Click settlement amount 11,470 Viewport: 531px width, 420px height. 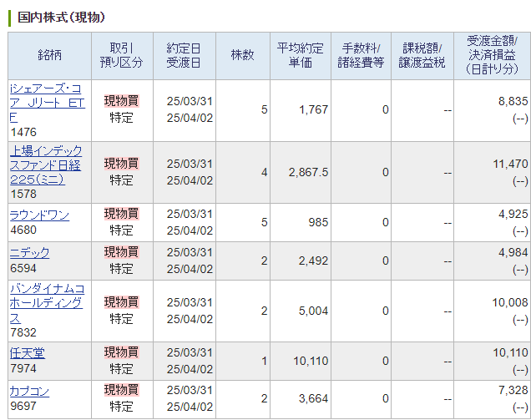coord(510,164)
